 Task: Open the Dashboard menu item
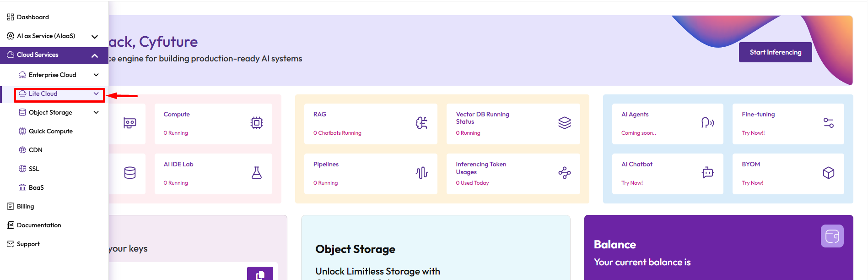(32, 17)
